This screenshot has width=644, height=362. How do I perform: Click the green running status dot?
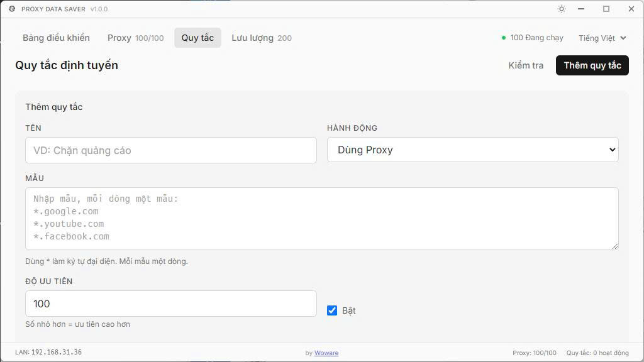click(x=504, y=38)
